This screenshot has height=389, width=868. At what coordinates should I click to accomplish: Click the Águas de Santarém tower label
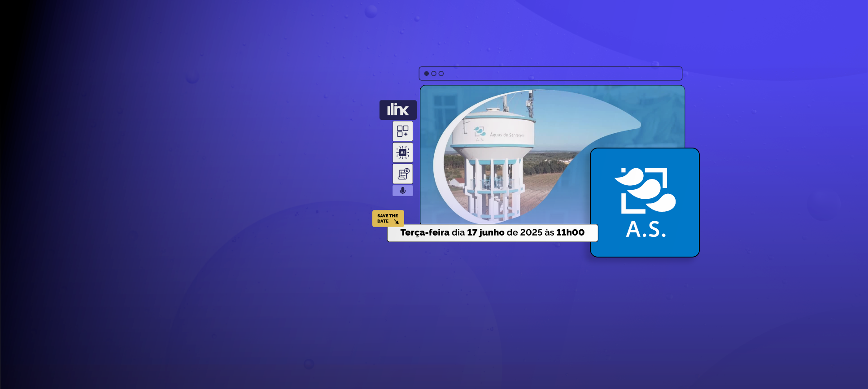point(507,135)
